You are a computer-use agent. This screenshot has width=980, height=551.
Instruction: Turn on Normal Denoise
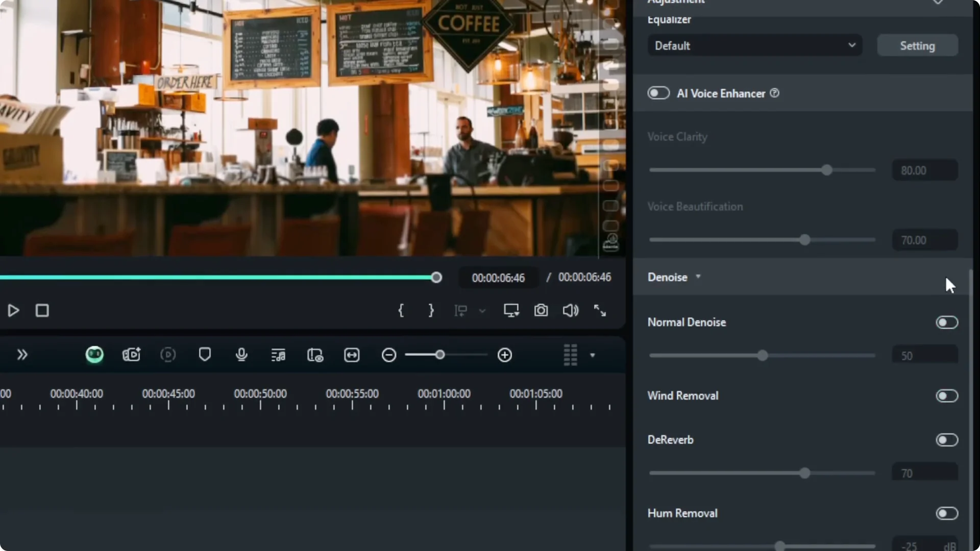947,322
